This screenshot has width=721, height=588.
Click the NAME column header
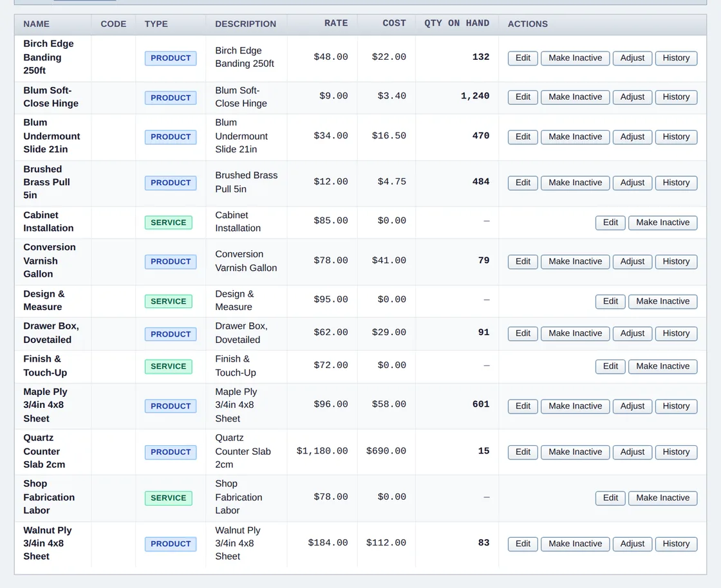click(36, 24)
